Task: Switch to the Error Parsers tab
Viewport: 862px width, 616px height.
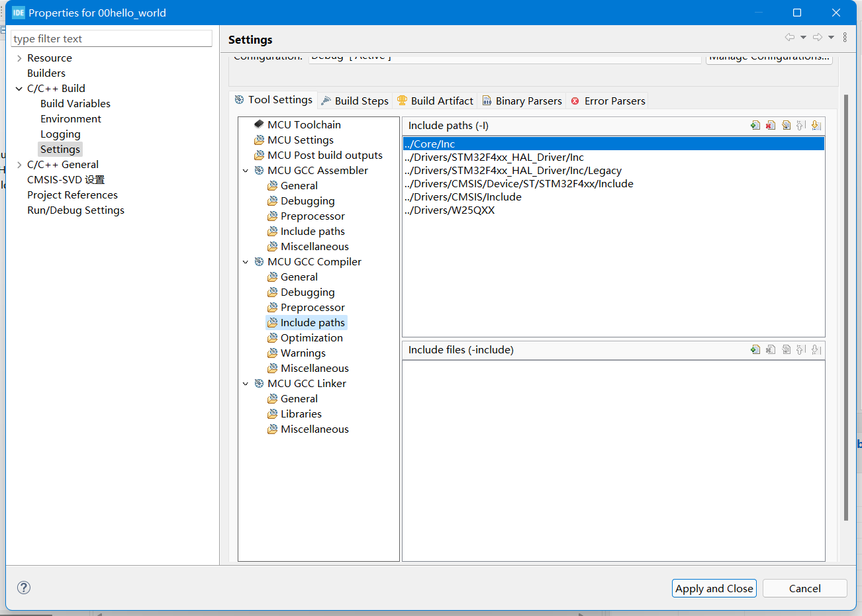Action: tap(608, 101)
